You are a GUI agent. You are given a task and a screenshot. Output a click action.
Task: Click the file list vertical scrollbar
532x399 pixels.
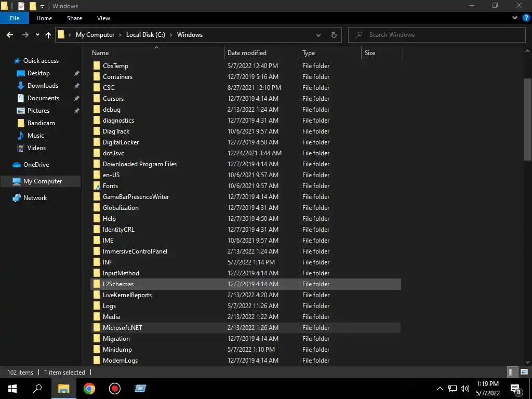(527, 119)
